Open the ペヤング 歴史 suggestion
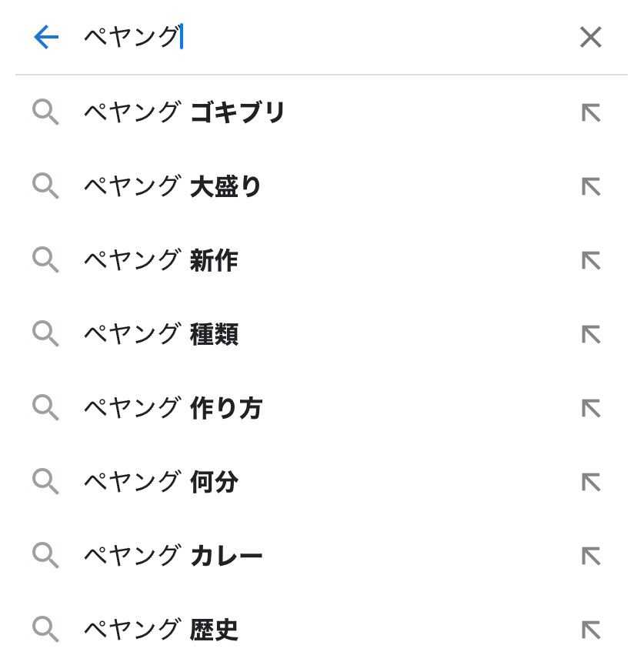The image size is (637, 672). pos(161,630)
